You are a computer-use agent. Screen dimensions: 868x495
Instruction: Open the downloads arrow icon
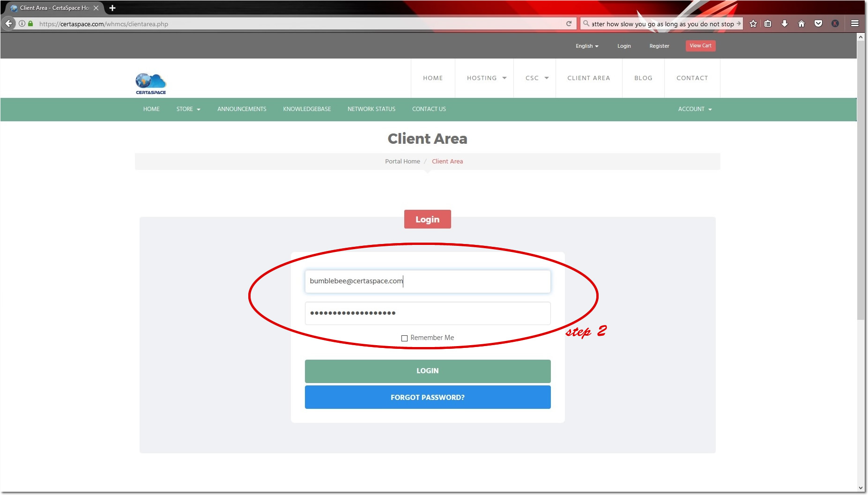click(x=785, y=23)
